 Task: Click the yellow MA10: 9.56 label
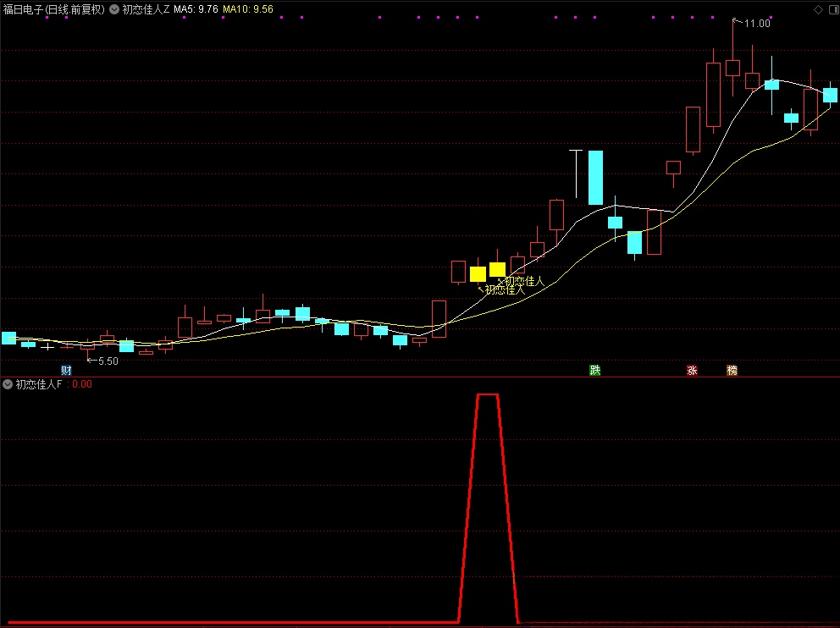click(247, 10)
